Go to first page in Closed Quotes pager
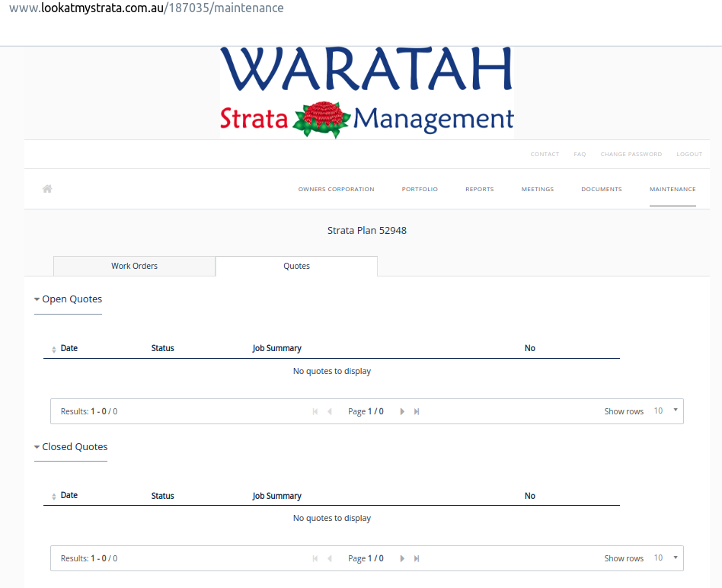722x588 pixels. pyautogui.click(x=315, y=558)
